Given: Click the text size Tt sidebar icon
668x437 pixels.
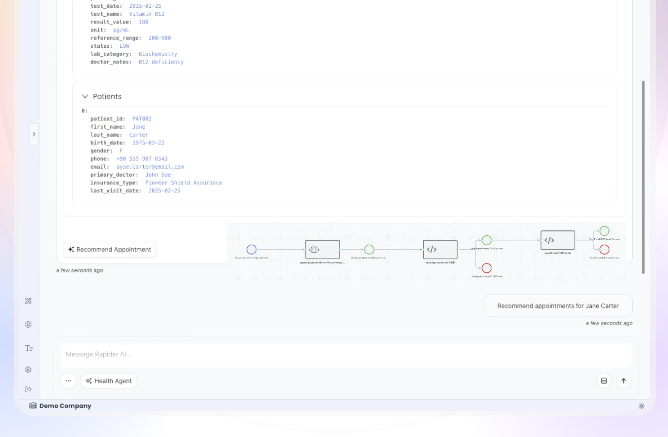Looking at the screenshot, I should (x=29, y=348).
